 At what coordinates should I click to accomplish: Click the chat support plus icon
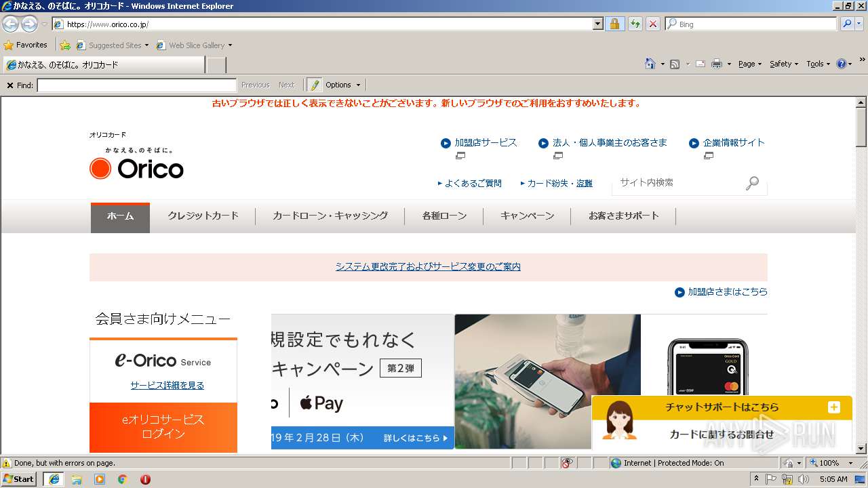pyautogui.click(x=834, y=407)
